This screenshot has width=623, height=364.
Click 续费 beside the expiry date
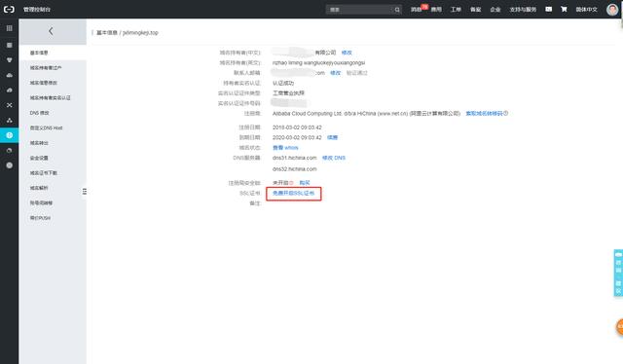pyautogui.click(x=332, y=137)
